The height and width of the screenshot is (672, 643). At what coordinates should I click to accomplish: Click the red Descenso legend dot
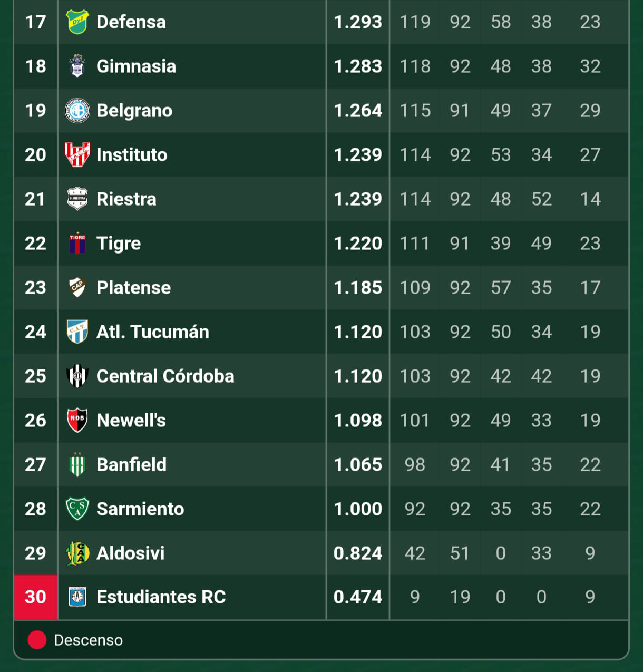tap(37, 640)
